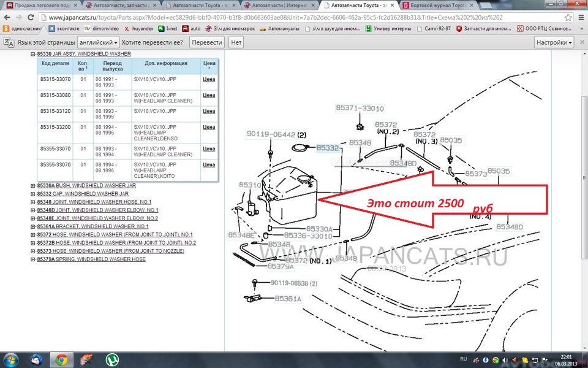Switch to the inactive Автозапчасти Toyota tab

tap(201, 6)
